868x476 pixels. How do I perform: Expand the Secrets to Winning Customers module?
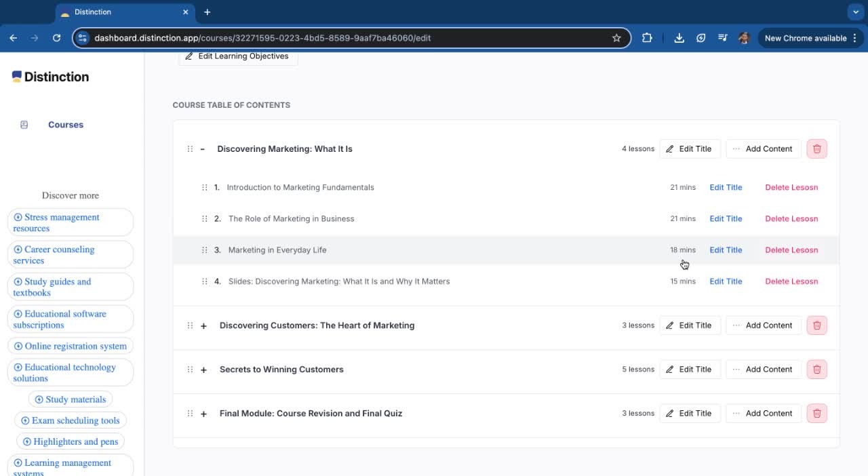(x=203, y=370)
